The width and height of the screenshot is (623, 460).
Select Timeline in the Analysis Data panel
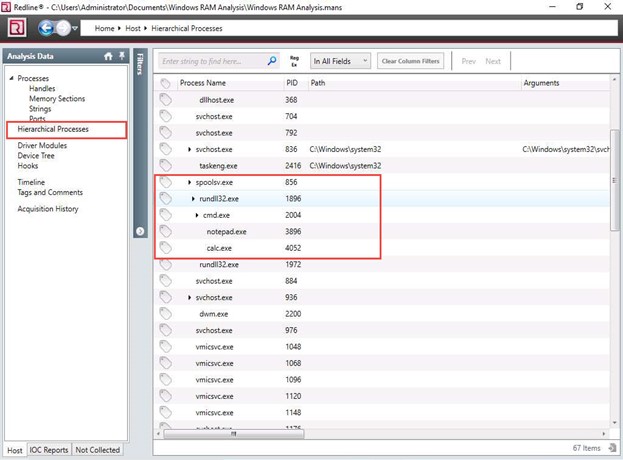coord(31,182)
